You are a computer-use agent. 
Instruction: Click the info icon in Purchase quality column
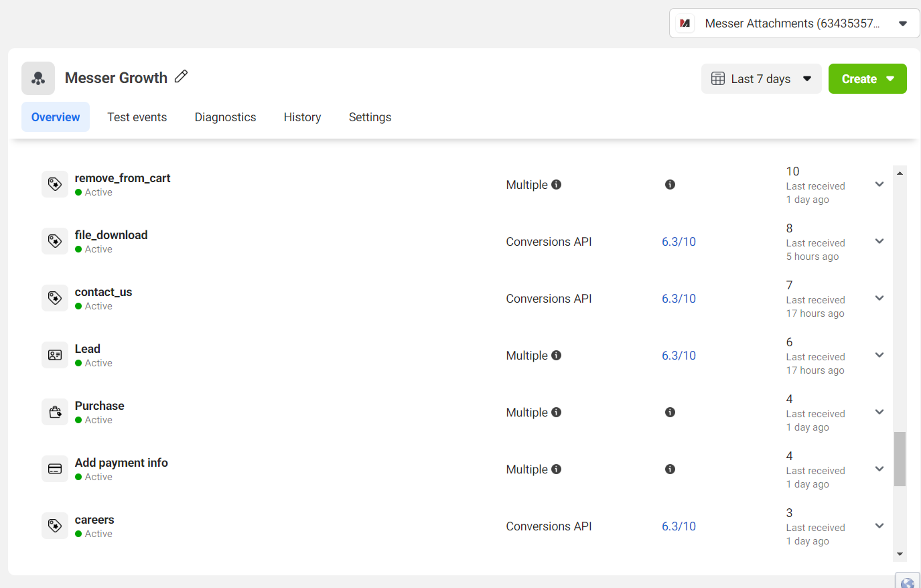670,413
